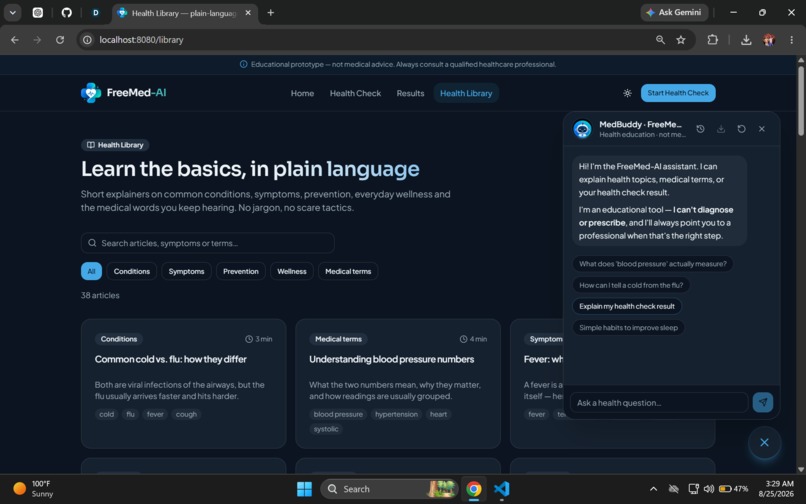The width and height of the screenshot is (806, 504).
Task: Send the health question with paper-plane icon
Action: pyautogui.click(x=763, y=402)
